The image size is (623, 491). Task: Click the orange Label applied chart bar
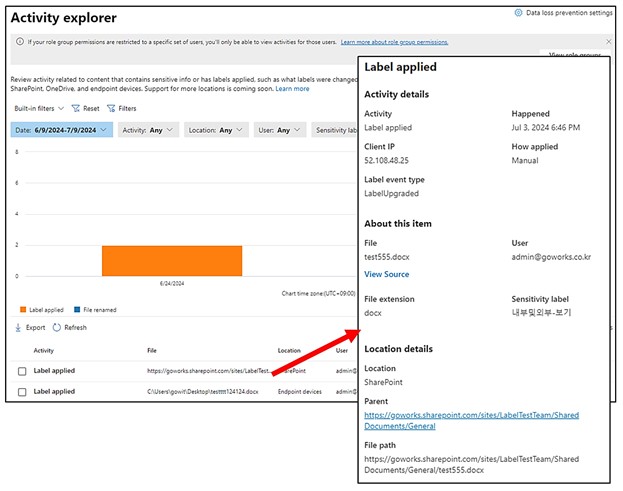tap(171, 260)
